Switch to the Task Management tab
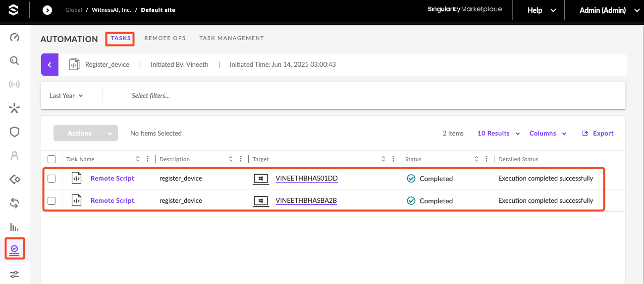Screen dimensions: 644x284 tap(231, 38)
